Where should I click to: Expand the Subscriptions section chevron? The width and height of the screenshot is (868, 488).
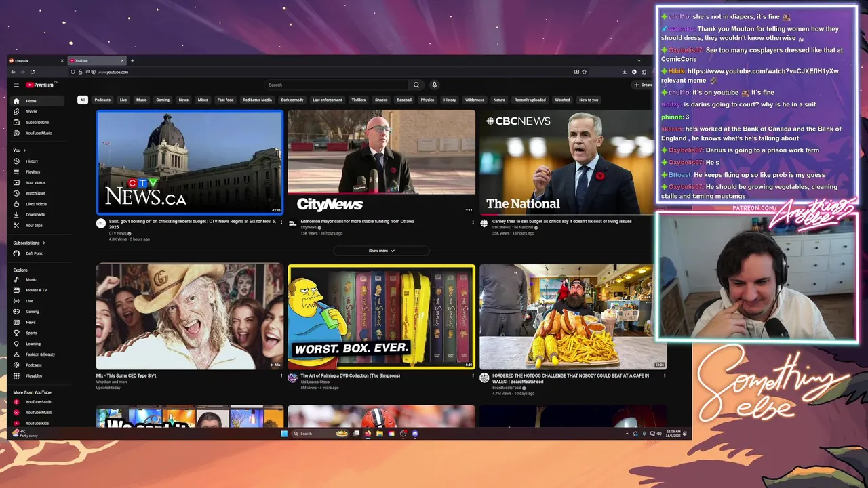44,243
